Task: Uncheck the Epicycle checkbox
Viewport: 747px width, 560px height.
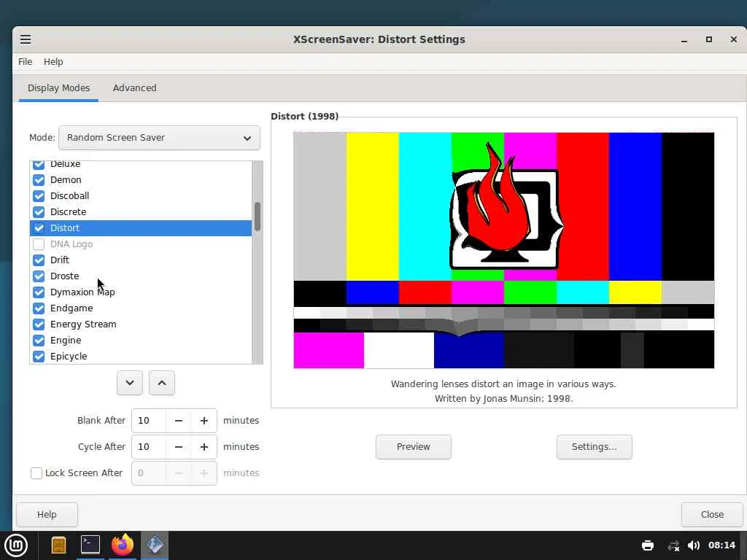Action: pyautogui.click(x=39, y=356)
